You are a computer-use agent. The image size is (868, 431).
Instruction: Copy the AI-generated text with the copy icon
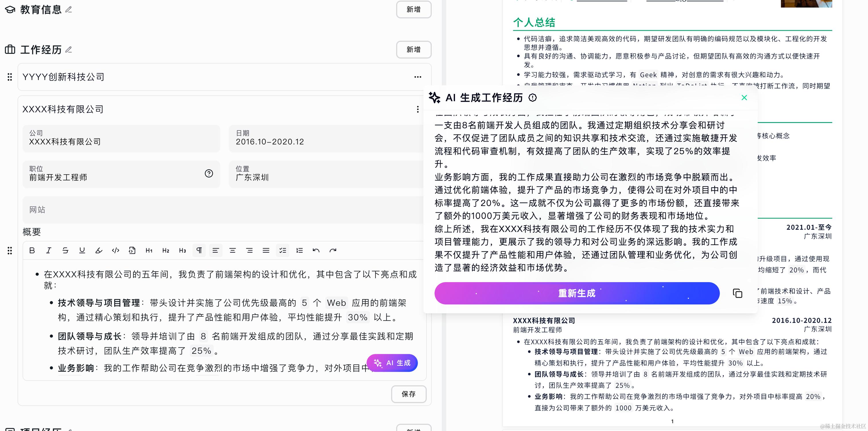[737, 293]
